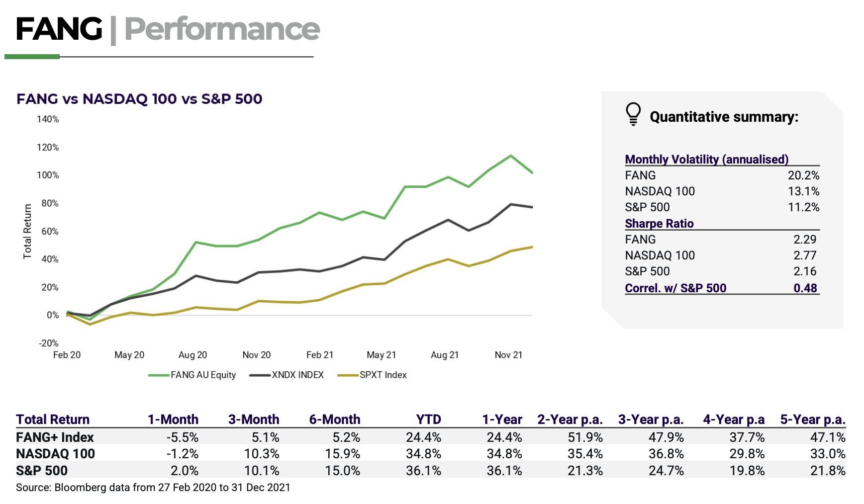Click the NASDAQ 100 row in returns table

tap(55, 454)
